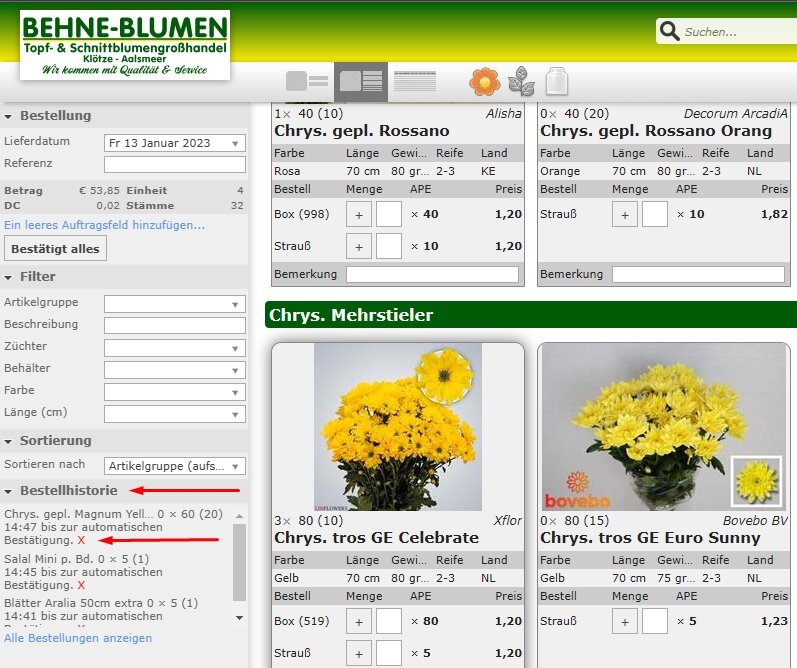Focus the Beschreibung filter field
The width and height of the screenshot is (797, 668).
pos(174,325)
